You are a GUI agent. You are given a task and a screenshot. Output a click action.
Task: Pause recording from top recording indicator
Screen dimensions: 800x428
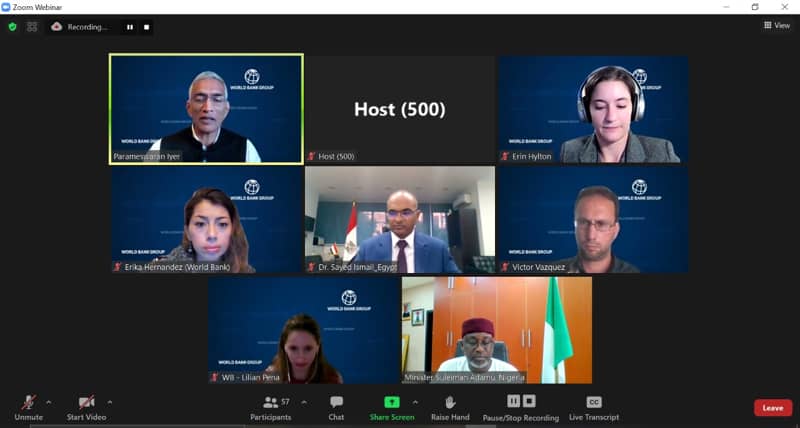point(130,27)
